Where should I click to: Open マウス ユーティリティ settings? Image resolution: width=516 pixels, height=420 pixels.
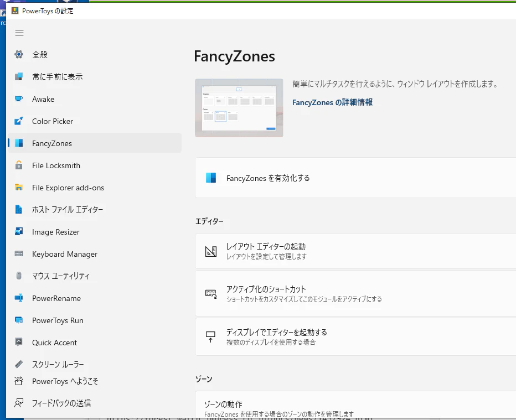95,276
